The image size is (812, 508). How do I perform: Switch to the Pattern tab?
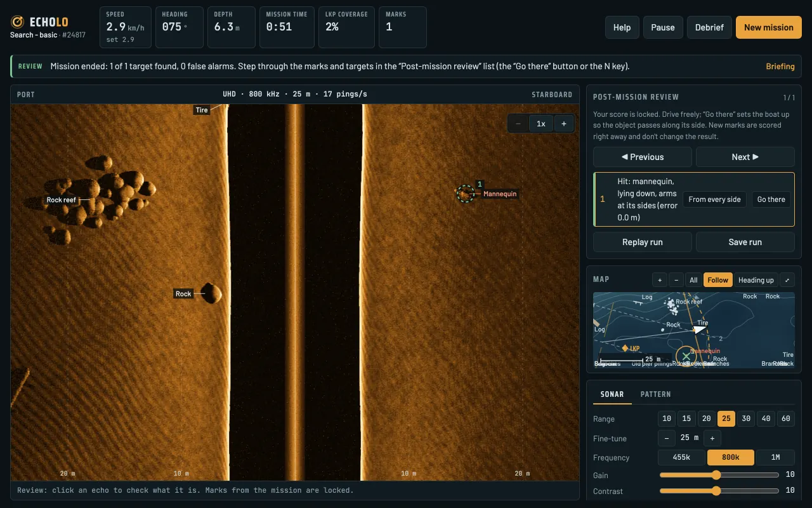(x=655, y=394)
